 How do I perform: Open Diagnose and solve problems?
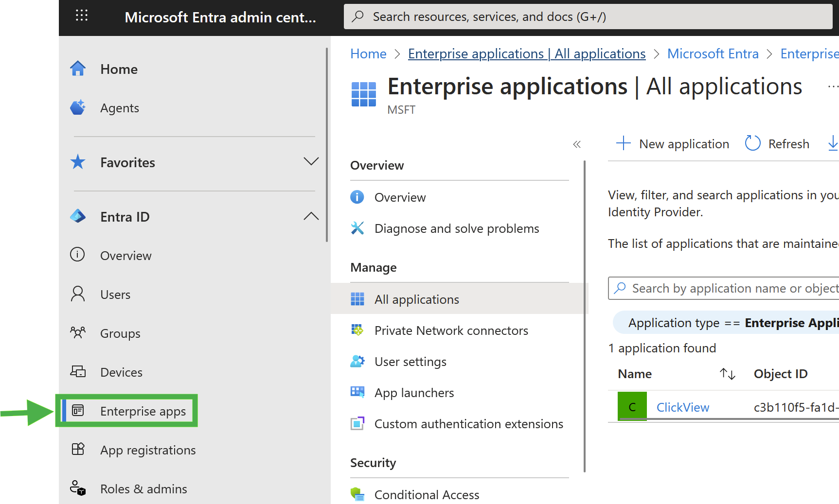[457, 228]
